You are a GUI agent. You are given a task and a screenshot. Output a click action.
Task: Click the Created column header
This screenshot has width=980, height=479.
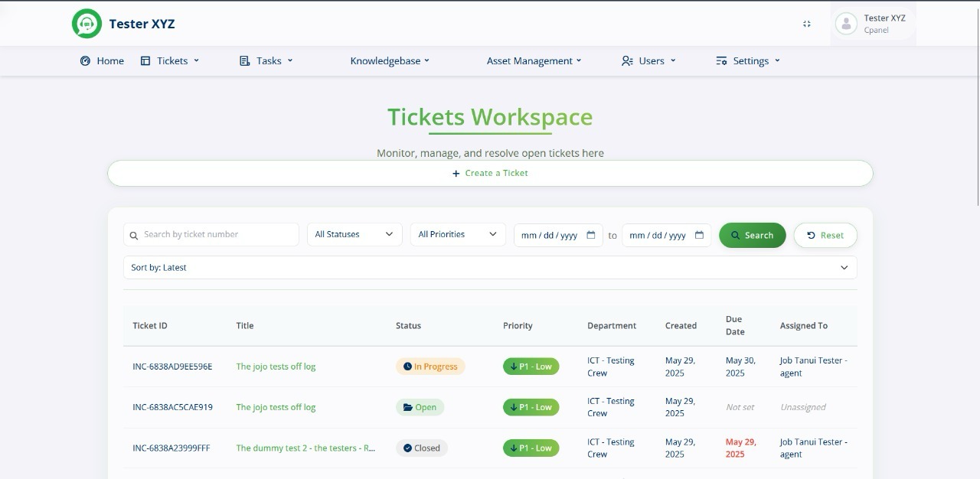coord(681,326)
